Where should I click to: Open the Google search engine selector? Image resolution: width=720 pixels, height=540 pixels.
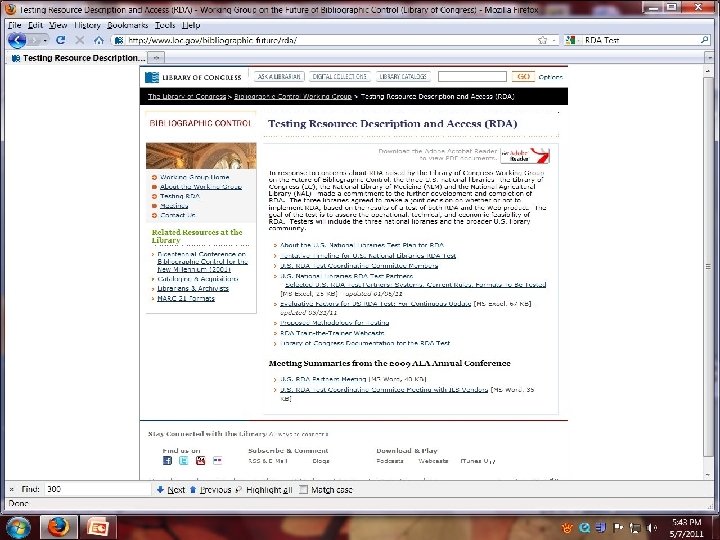pos(572,40)
